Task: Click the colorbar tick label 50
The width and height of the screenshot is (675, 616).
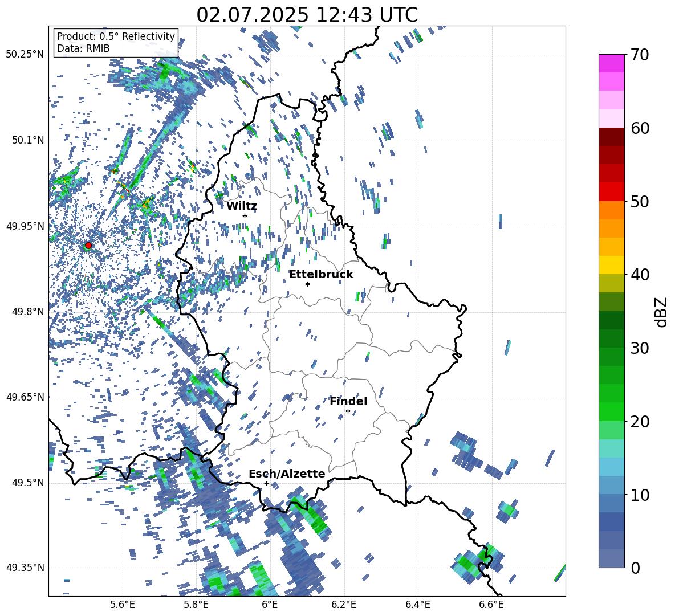Action: [640, 201]
